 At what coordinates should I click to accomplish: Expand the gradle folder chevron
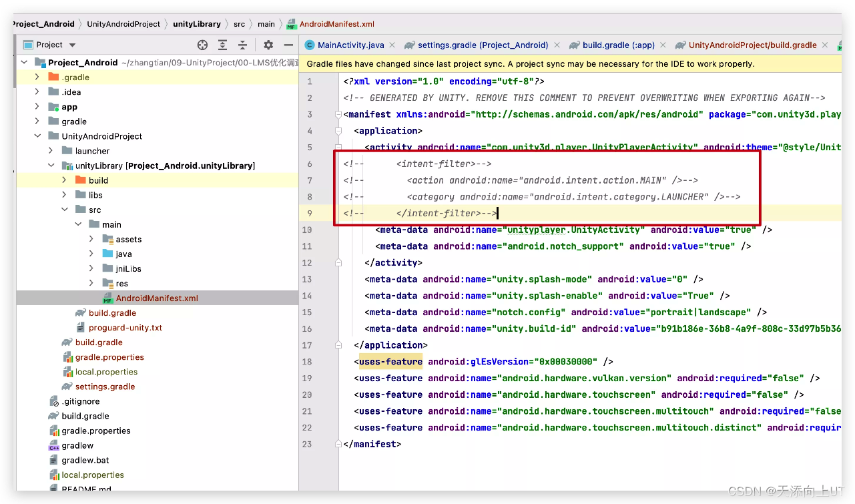click(37, 121)
